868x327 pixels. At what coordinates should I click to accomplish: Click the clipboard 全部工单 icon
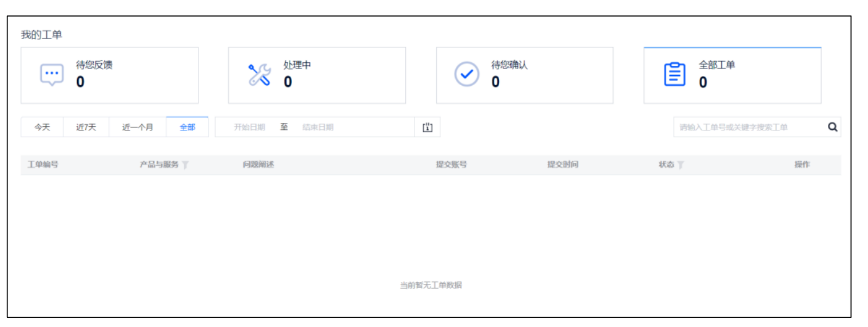point(675,74)
